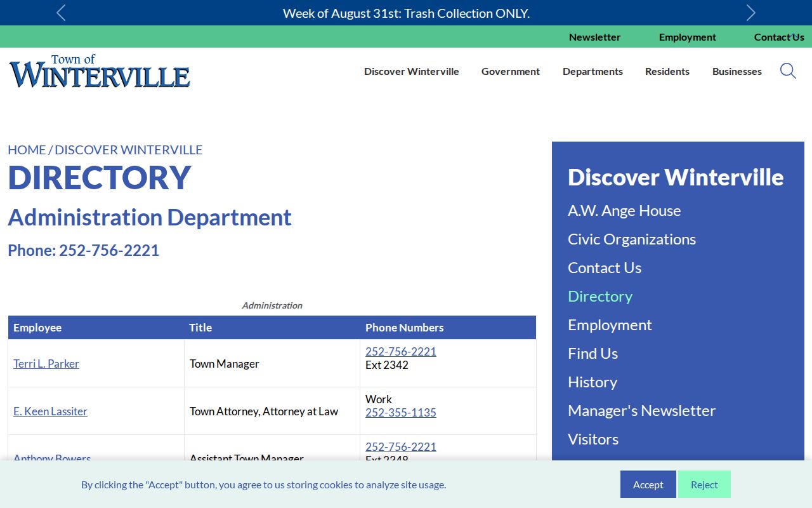This screenshot has width=812, height=508.
Task: Open Civic Organizations sidebar link
Action: coord(632,239)
